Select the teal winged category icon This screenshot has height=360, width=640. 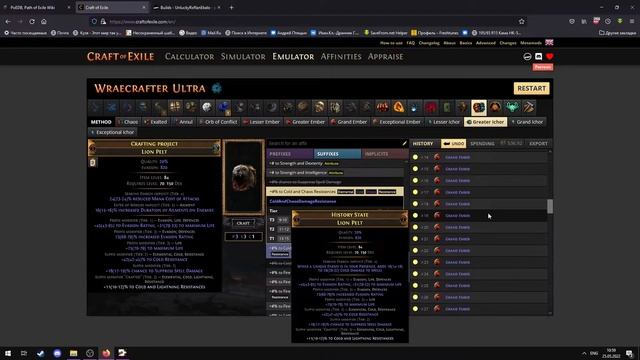tap(512, 107)
